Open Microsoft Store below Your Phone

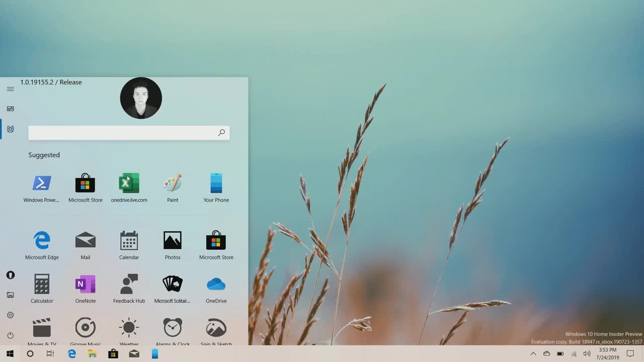point(216,245)
